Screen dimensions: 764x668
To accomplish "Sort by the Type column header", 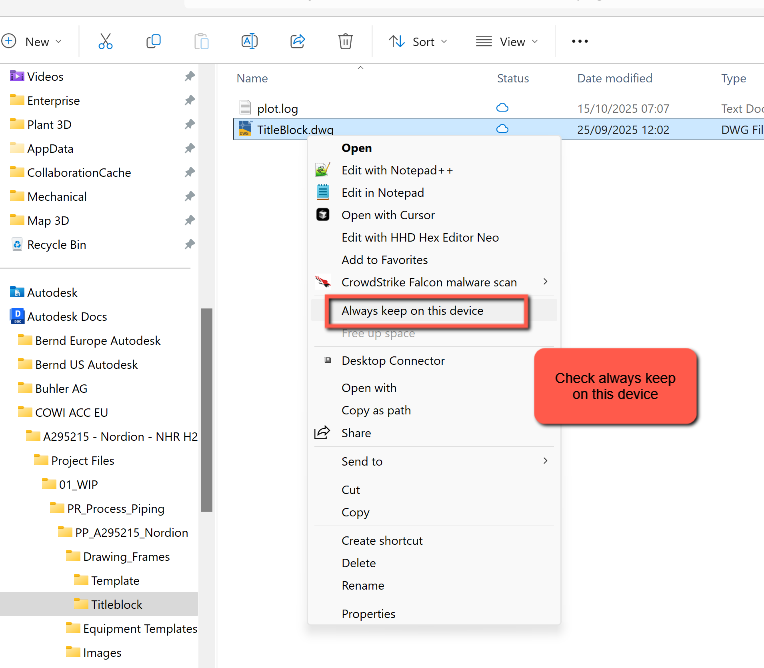I will [733, 78].
